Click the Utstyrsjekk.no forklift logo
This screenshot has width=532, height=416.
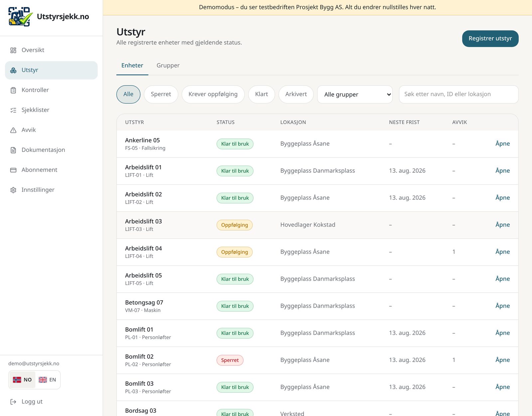(x=20, y=17)
